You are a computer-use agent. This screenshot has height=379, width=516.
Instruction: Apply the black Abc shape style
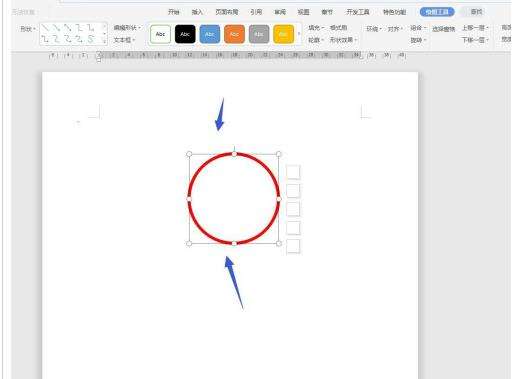coord(185,34)
